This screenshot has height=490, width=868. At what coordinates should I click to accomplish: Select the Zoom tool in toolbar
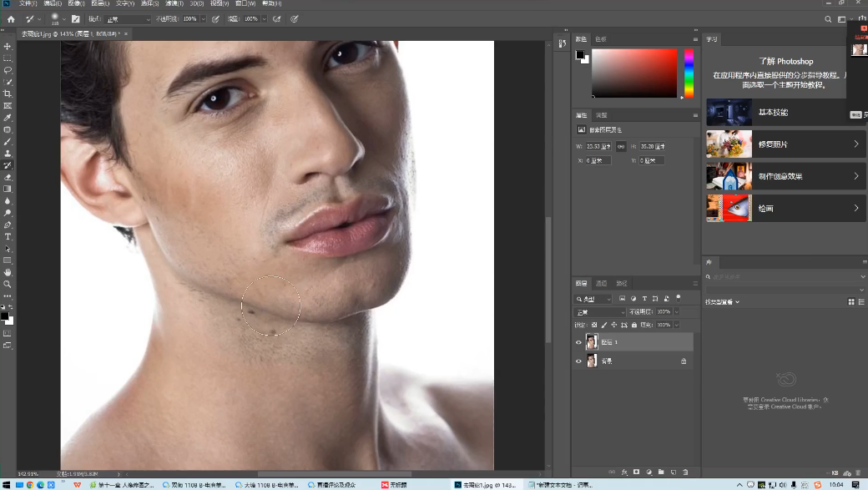(x=8, y=284)
